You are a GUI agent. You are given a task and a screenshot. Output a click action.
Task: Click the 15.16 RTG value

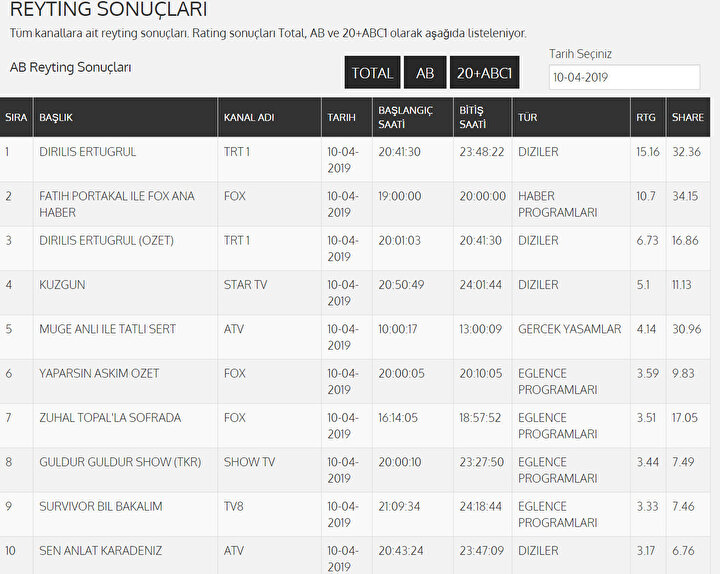(x=648, y=152)
